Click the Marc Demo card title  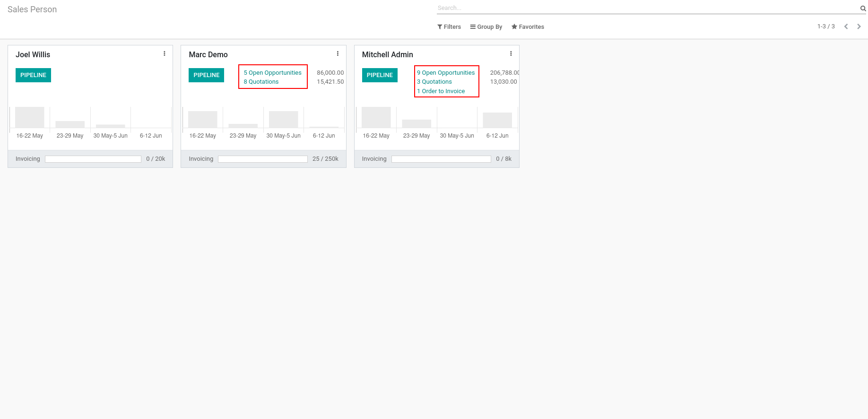click(208, 55)
